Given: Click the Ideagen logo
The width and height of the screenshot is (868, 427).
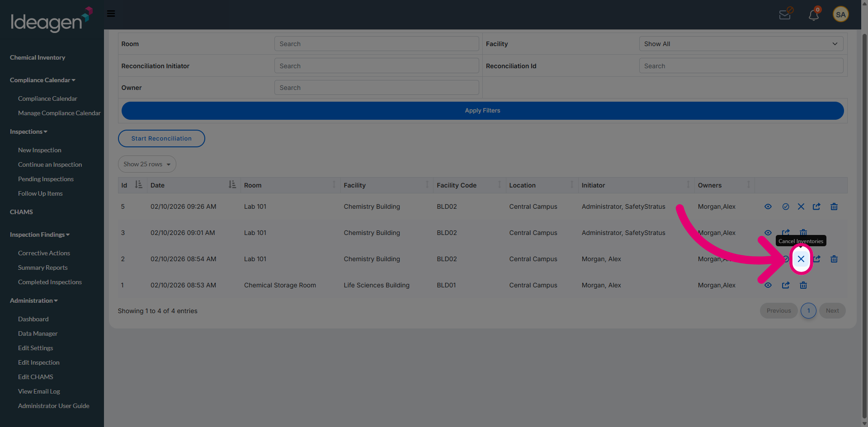Looking at the screenshot, I should point(51,20).
